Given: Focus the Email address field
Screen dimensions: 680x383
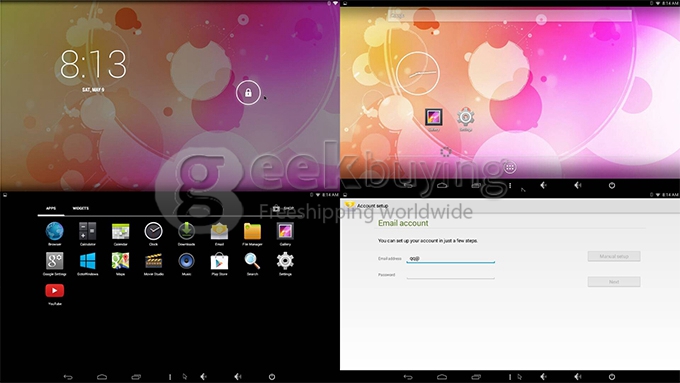Looking at the screenshot, I should click(451, 259).
